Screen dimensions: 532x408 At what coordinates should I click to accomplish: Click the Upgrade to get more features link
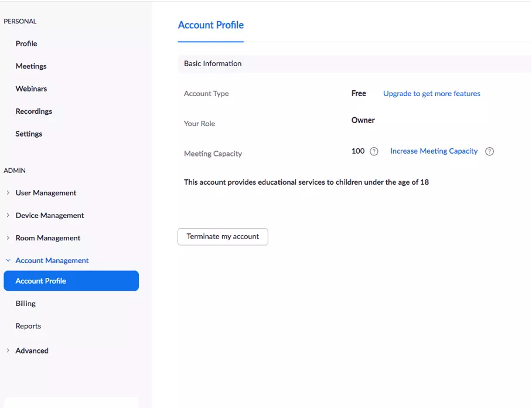pyautogui.click(x=431, y=93)
